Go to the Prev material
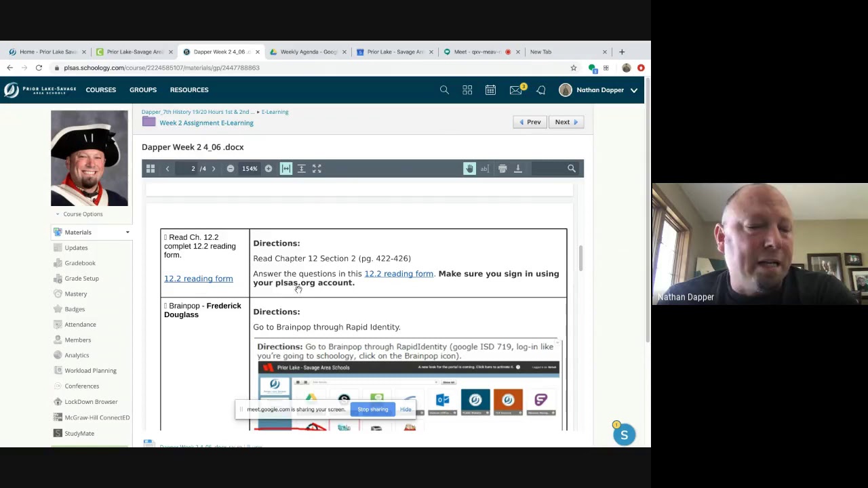This screenshot has width=868, height=488. click(530, 122)
